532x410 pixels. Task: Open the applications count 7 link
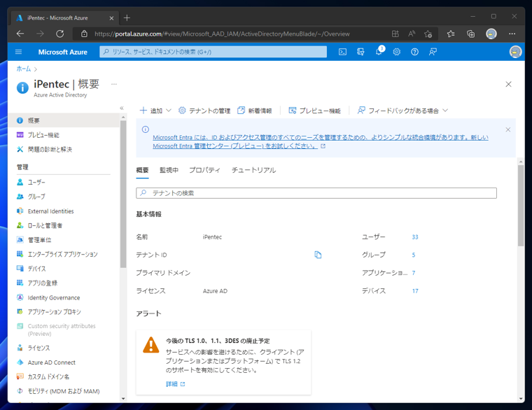click(x=414, y=273)
